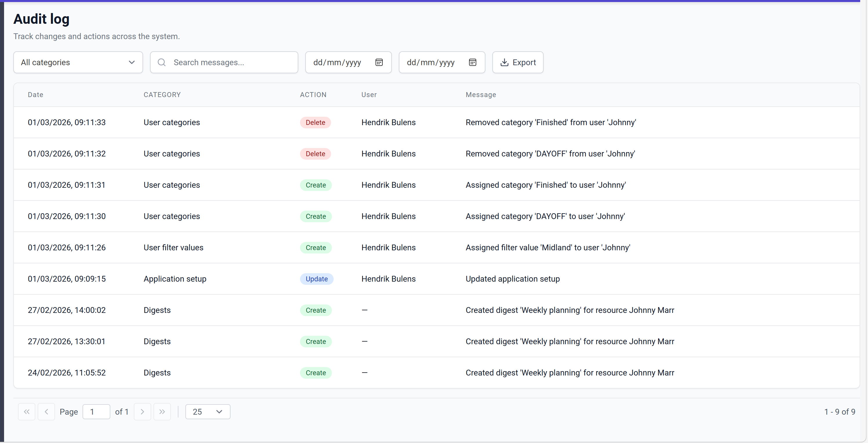Focus the Search messages input field

(x=233, y=62)
